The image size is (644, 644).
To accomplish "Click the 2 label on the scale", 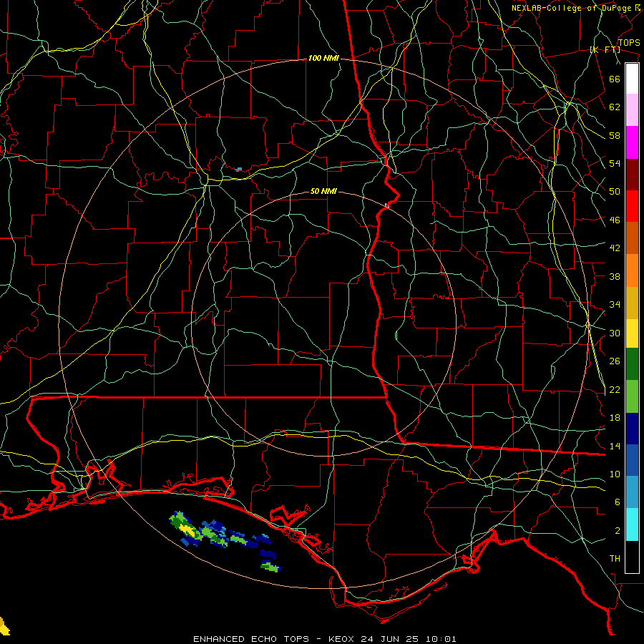I will click(x=617, y=531).
